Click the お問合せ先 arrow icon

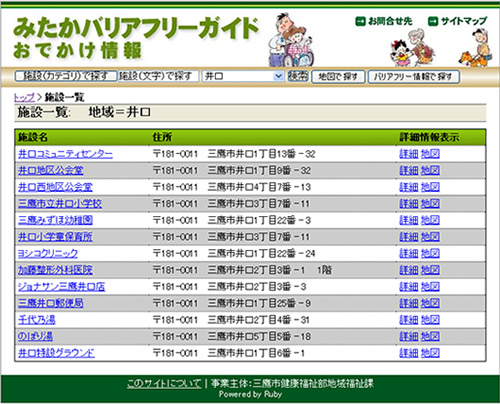tap(360, 21)
